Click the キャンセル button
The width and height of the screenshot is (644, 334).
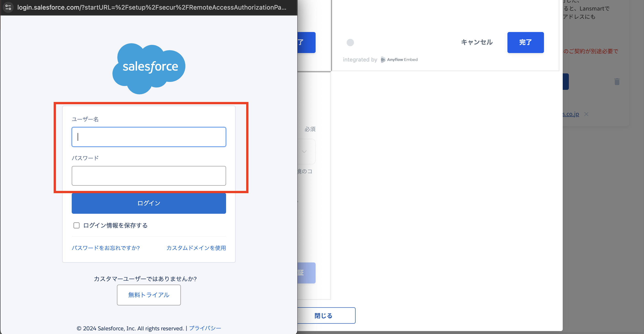click(x=477, y=42)
